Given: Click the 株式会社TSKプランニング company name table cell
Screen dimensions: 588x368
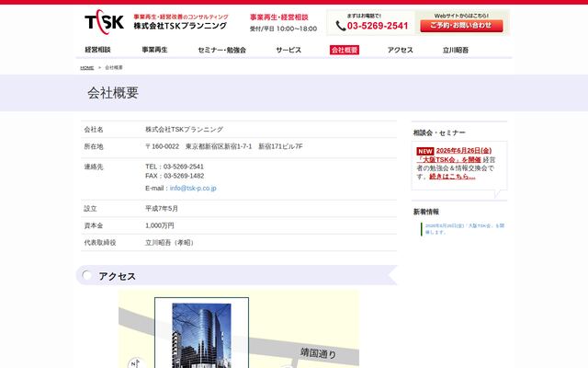Looking at the screenshot, I should [184, 130].
